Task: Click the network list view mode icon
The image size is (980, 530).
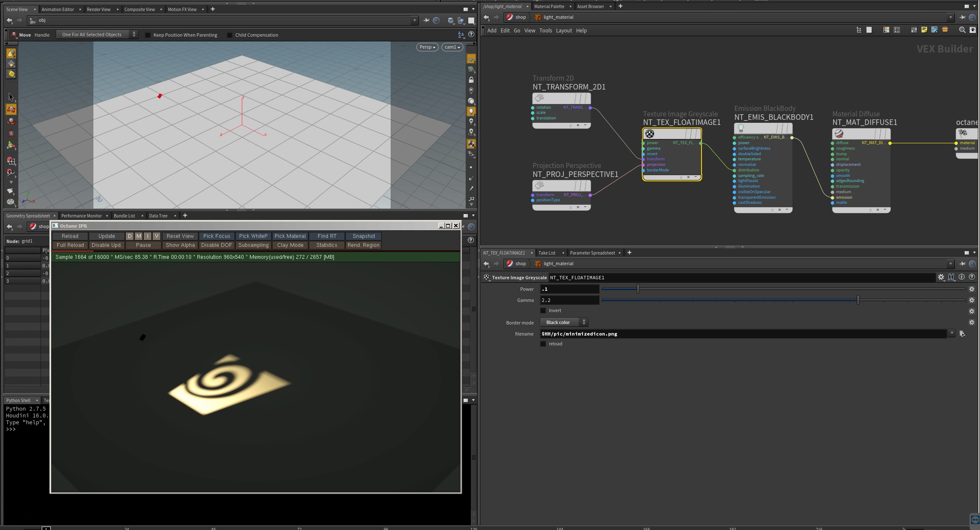Action: 869,30
